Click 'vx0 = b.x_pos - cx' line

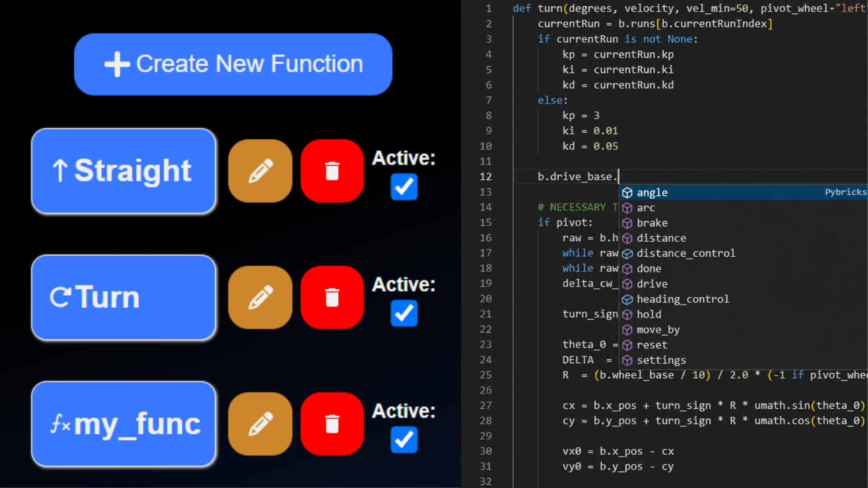click(x=618, y=451)
